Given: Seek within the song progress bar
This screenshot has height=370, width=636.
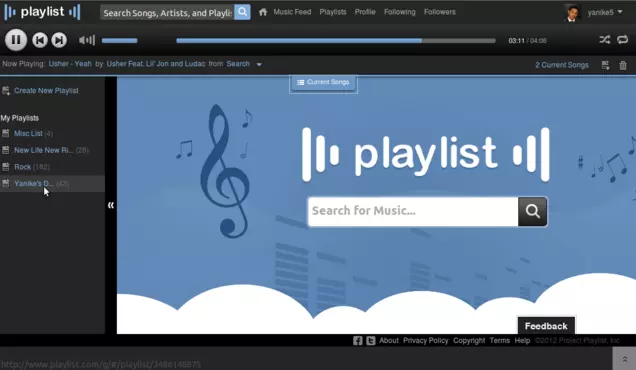Looking at the screenshot, I should point(336,41).
